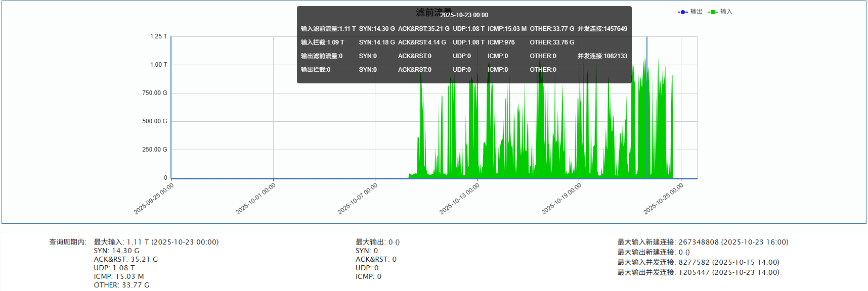Click the 2025-10-25 00:00 x-axis label
This screenshot has width=868, height=291.
point(663,199)
